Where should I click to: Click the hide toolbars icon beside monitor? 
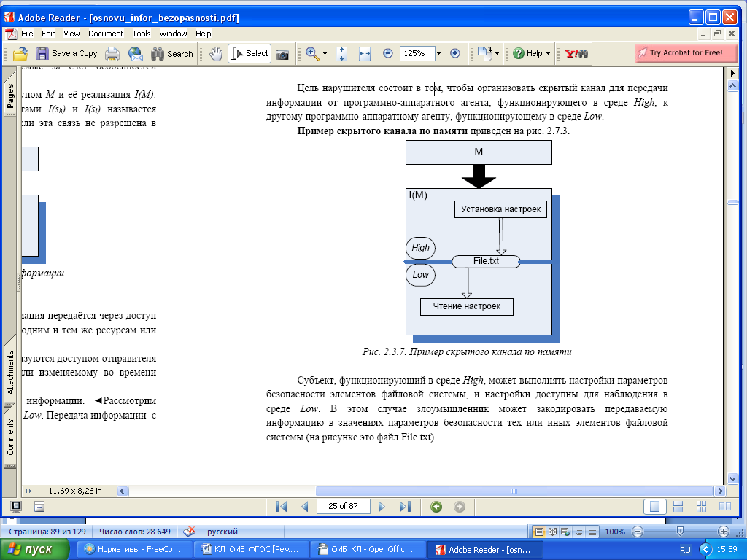click(39, 506)
